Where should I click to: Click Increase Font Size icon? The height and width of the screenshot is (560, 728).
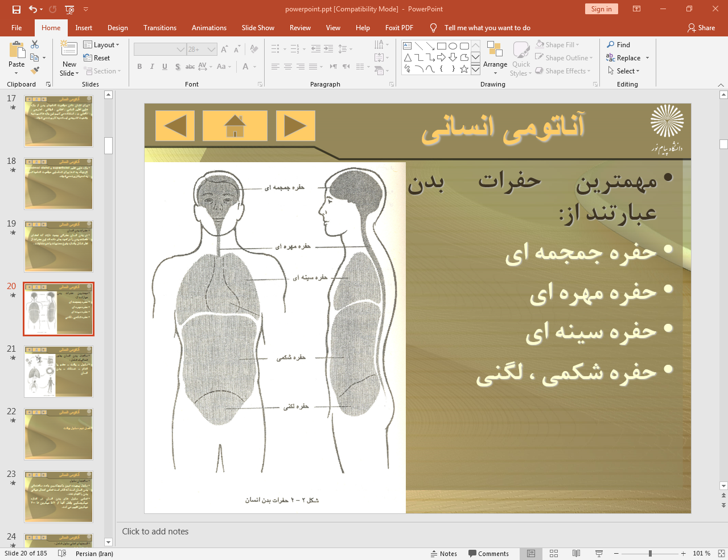[x=224, y=50]
